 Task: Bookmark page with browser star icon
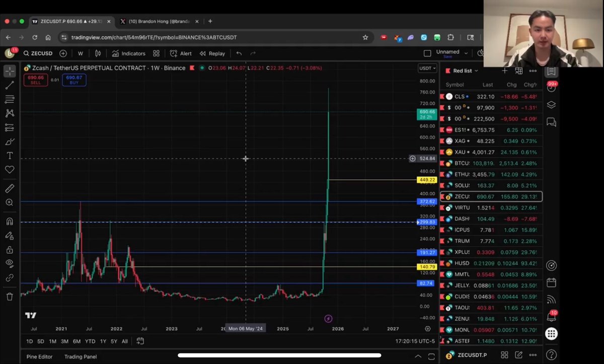pos(365,37)
